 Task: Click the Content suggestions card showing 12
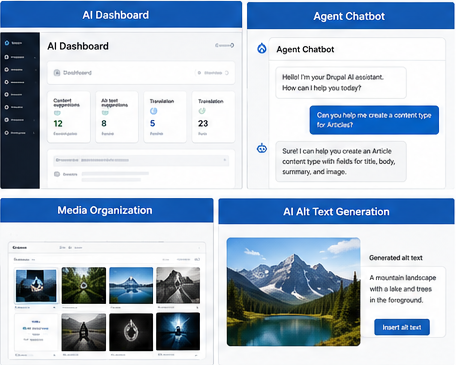pos(69,117)
